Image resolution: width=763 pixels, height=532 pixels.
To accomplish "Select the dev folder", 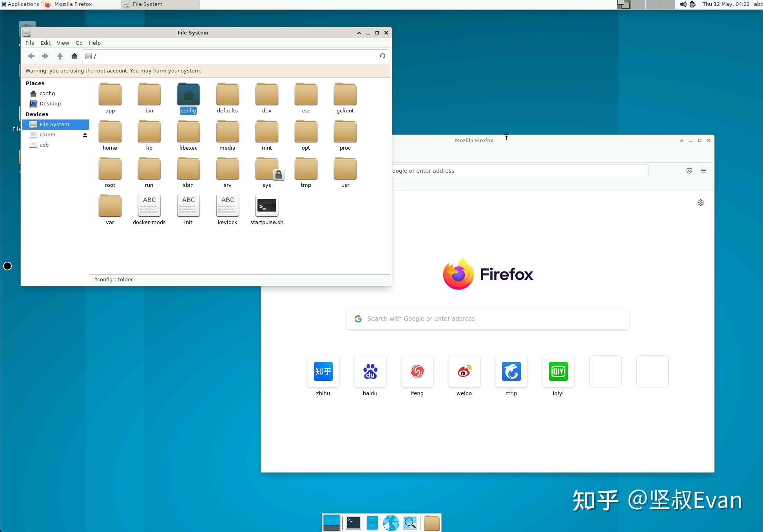I will click(267, 98).
